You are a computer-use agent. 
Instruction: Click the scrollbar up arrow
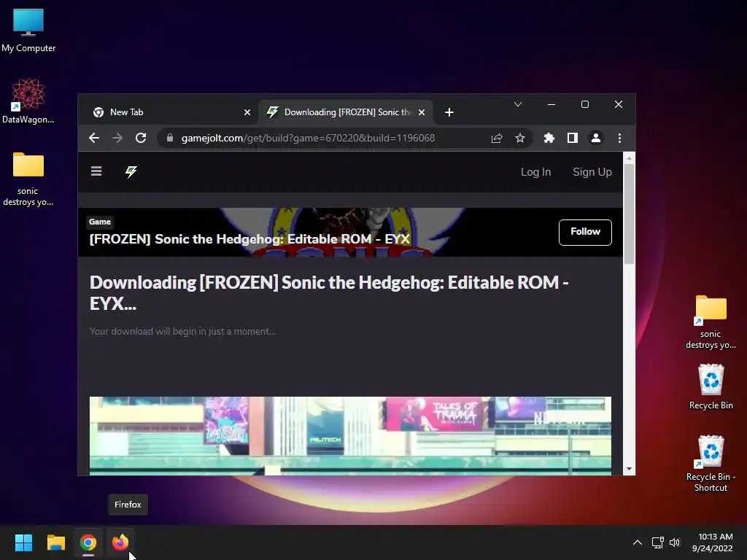tap(629, 157)
